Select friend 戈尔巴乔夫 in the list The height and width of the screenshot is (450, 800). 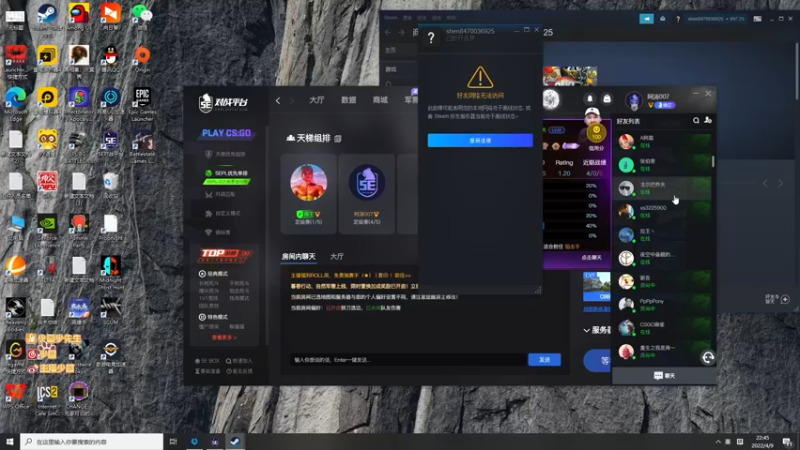[662, 188]
